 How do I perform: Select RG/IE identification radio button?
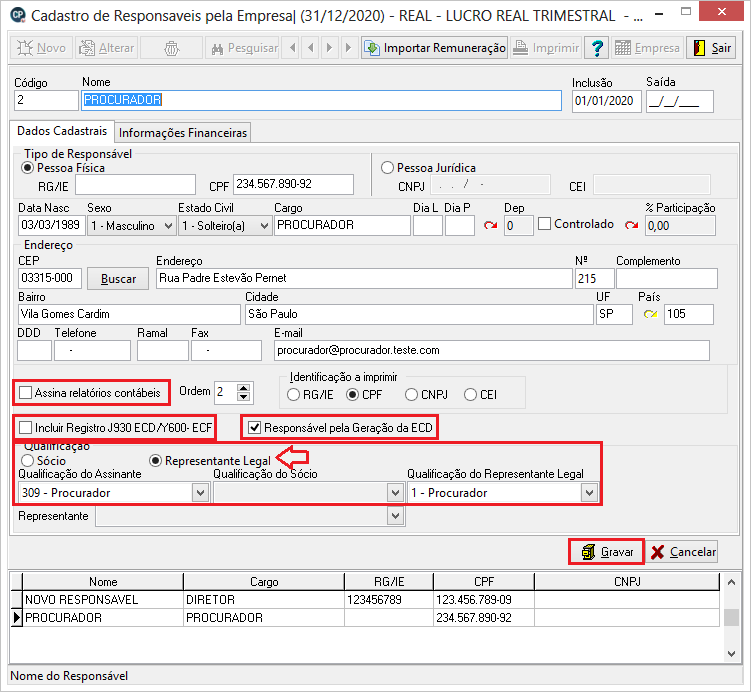(x=293, y=395)
